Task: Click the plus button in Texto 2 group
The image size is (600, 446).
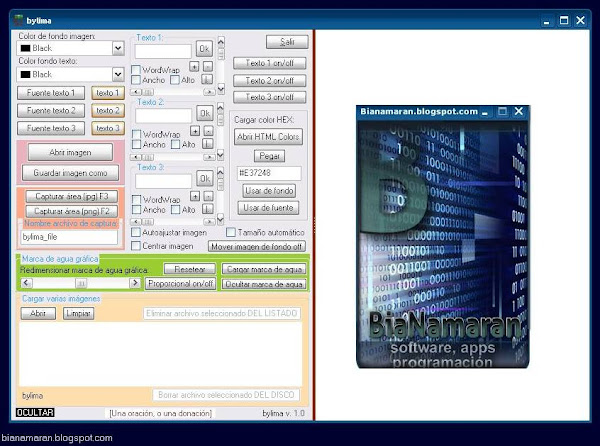Action: point(195,131)
